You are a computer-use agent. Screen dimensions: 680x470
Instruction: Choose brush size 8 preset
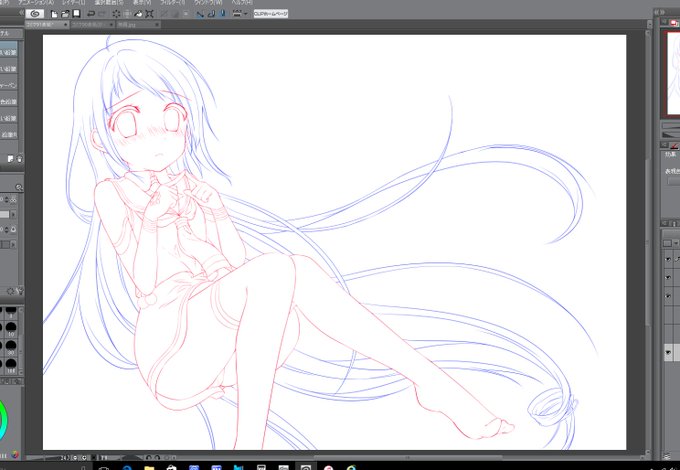(11, 312)
